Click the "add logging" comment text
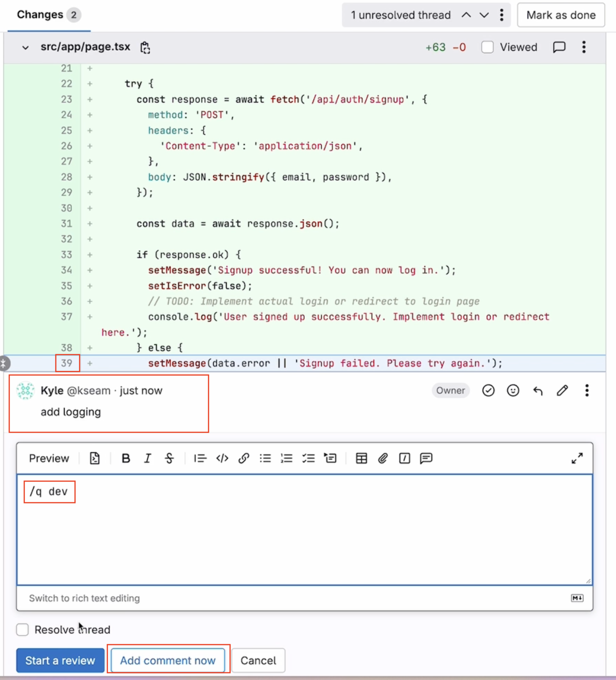Screen dimensions: 616x680 tap(71, 412)
